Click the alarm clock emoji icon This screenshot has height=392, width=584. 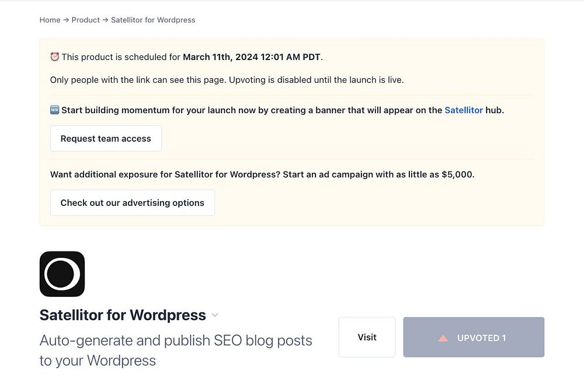(55, 57)
